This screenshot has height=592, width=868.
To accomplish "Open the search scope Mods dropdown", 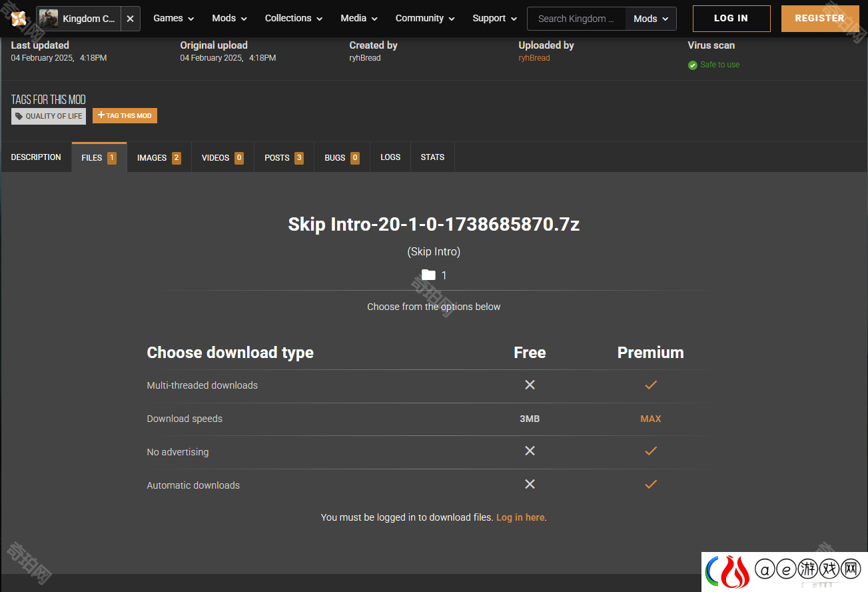I will click(x=651, y=19).
